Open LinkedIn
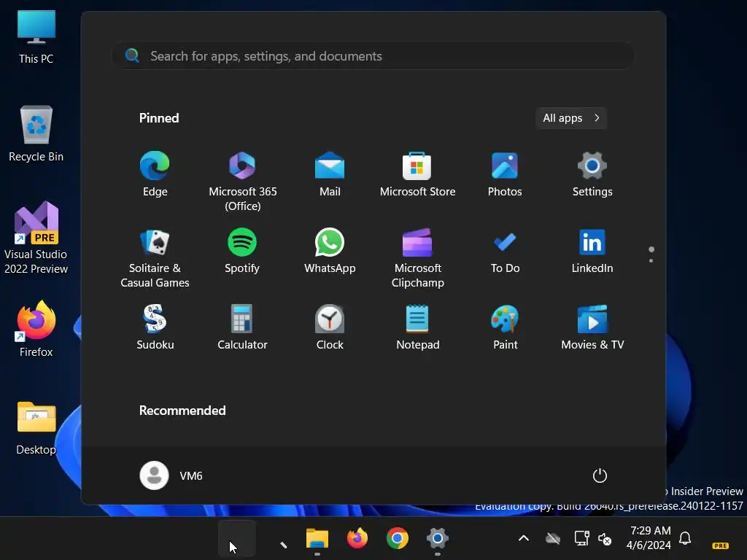 [x=592, y=251]
